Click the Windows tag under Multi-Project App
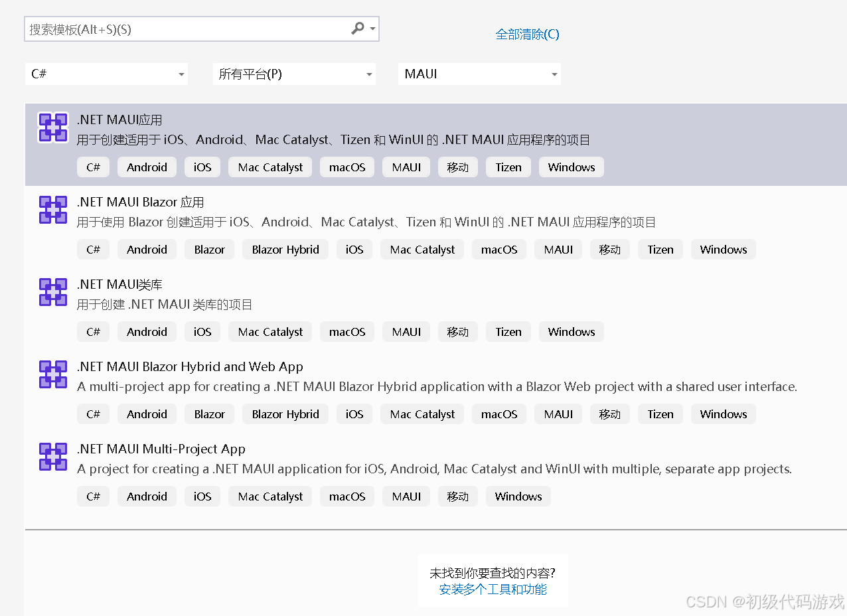The image size is (847, 616). 518,497
